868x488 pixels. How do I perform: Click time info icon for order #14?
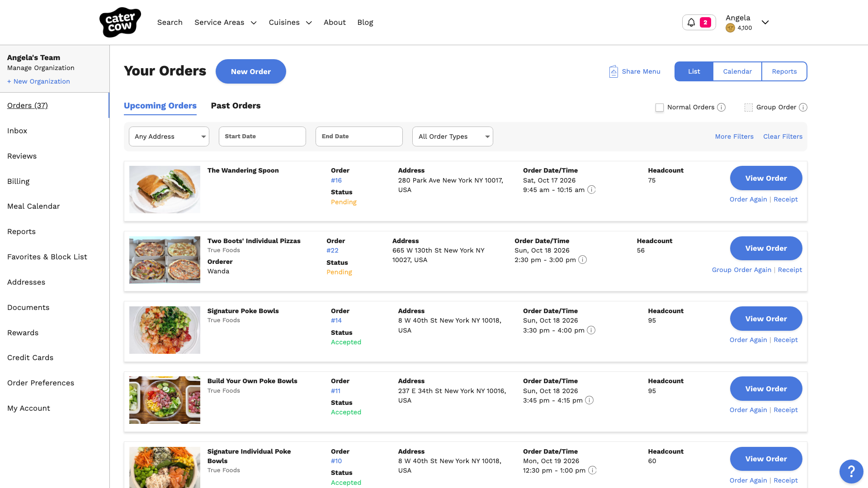(x=591, y=330)
